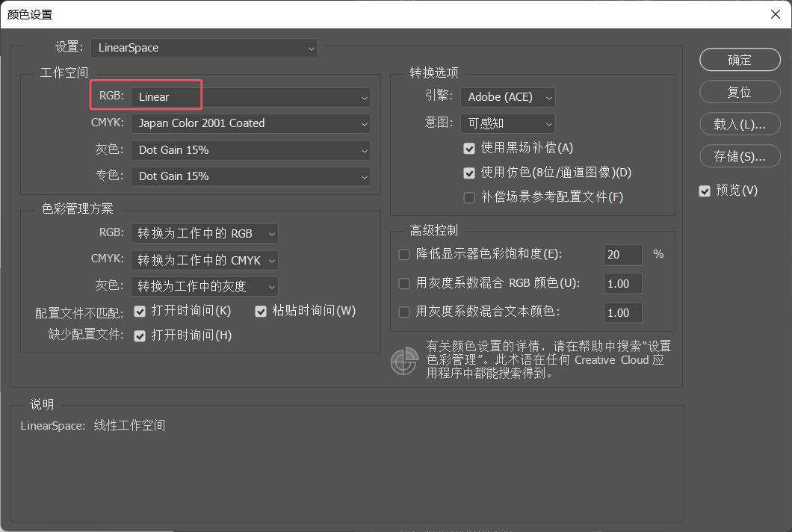Click the 复位 button
The image size is (792, 532).
pyautogui.click(x=740, y=92)
